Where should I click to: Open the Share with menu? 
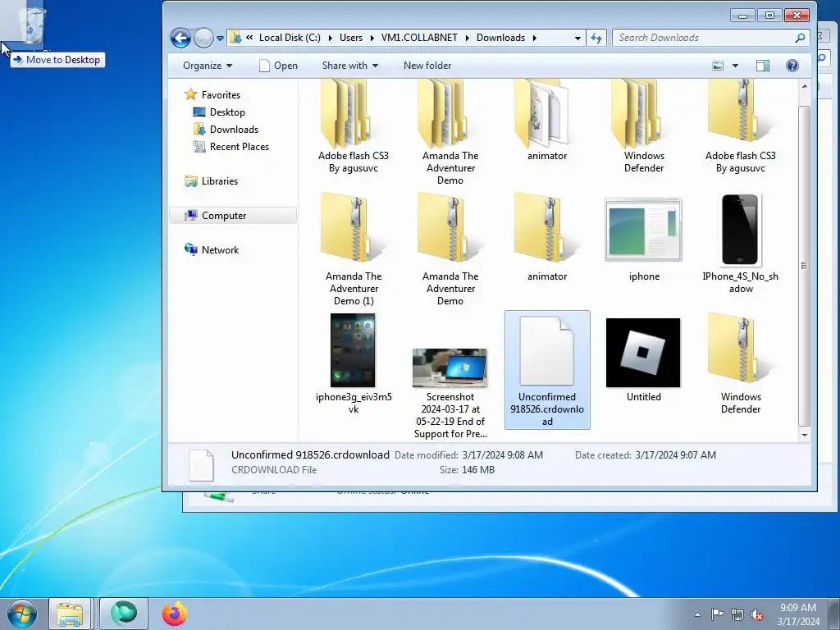click(349, 66)
